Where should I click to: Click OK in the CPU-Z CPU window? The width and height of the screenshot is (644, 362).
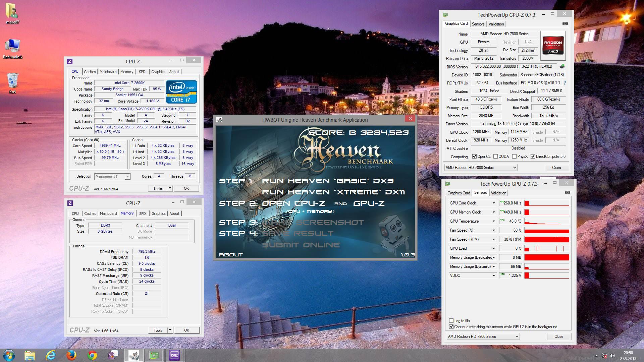click(186, 188)
